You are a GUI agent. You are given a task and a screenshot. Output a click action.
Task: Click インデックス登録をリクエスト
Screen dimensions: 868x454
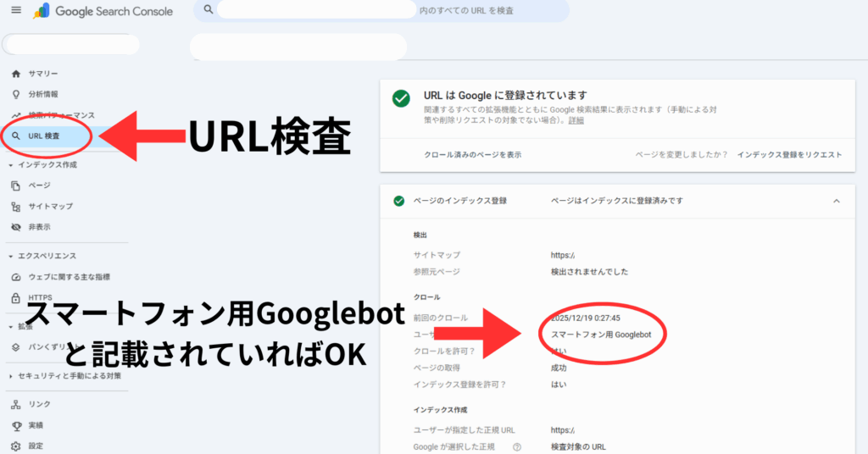pyautogui.click(x=789, y=155)
